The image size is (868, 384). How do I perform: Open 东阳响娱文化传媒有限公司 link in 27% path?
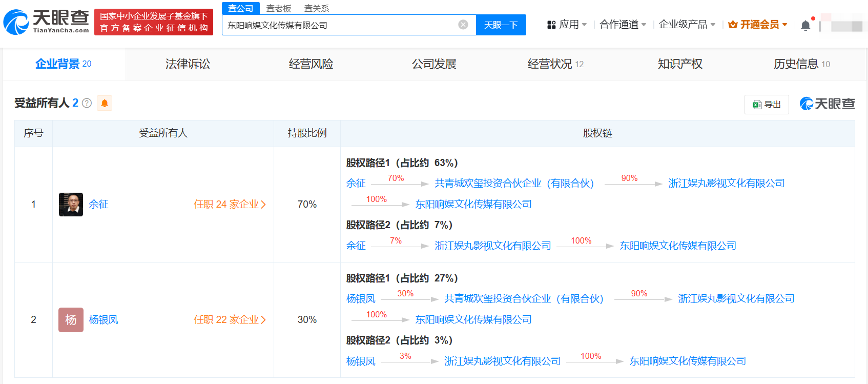tap(473, 319)
